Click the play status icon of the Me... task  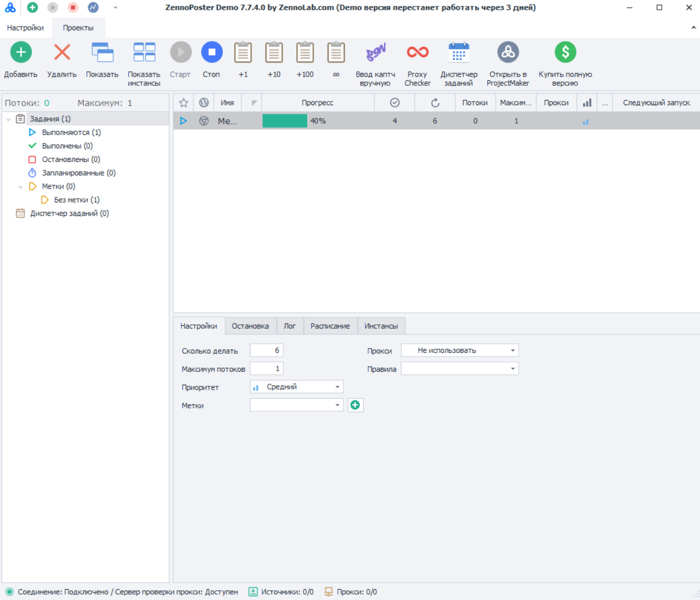184,121
